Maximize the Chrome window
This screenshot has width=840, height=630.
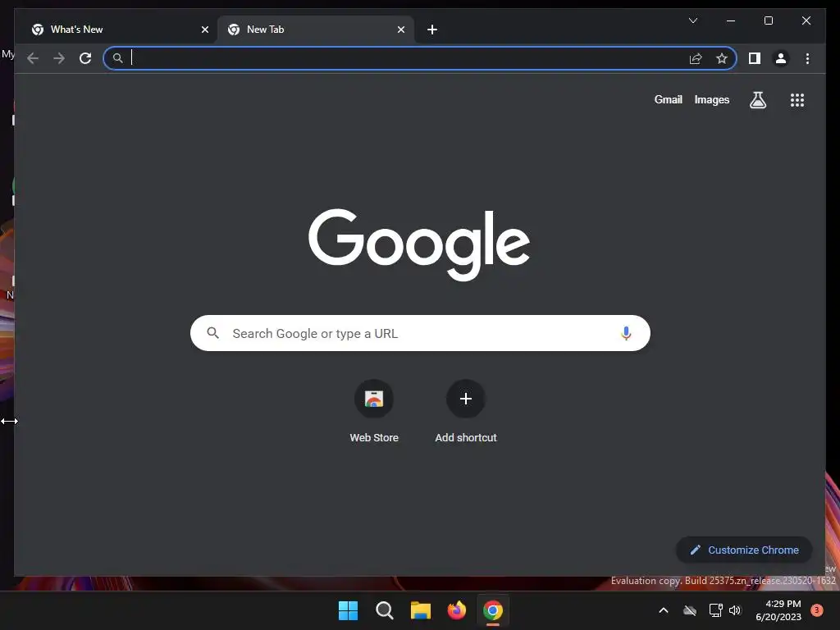pos(768,21)
